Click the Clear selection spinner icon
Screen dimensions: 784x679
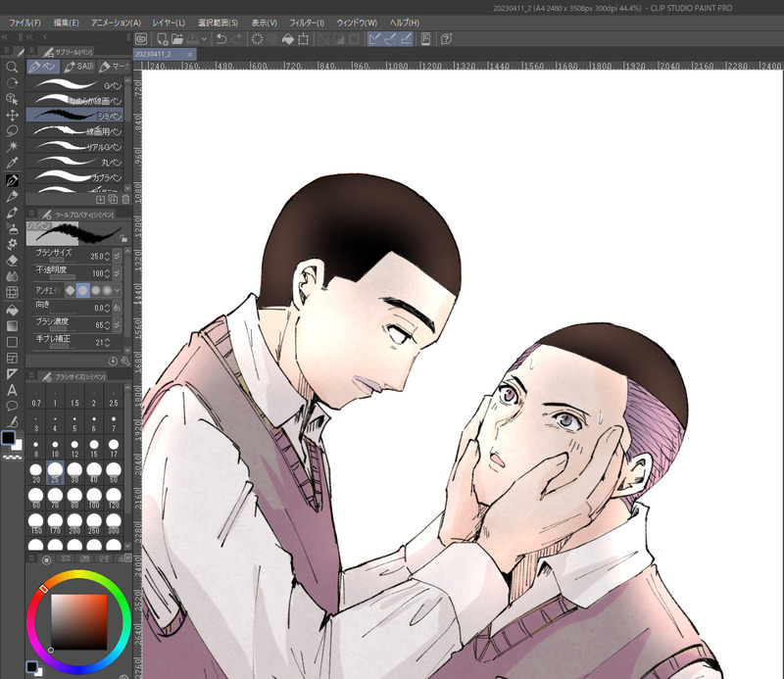[x=257, y=39]
